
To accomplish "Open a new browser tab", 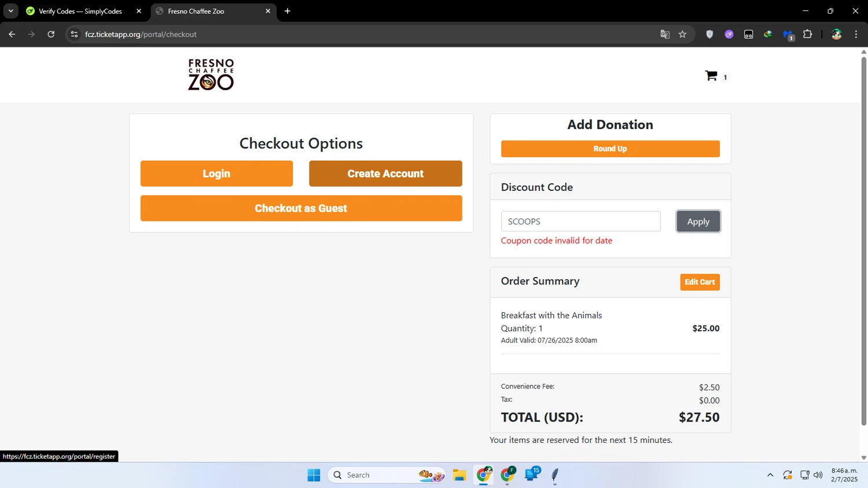I will click(288, 11).
